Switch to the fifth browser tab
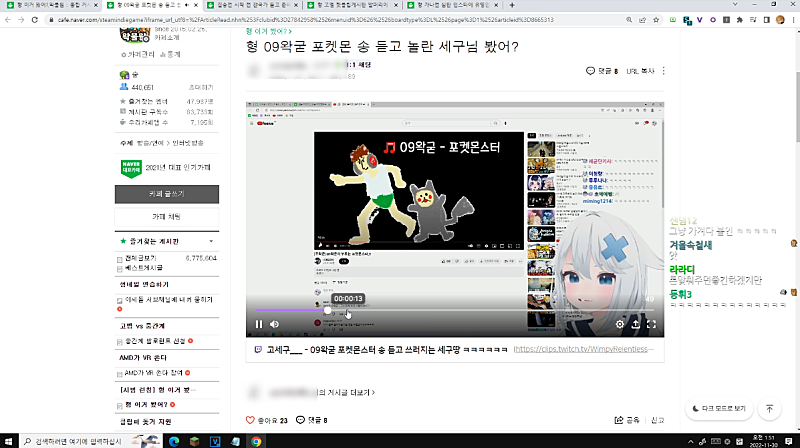Image resolution: width=800 pixels, height=448 pixels. (x=452, y=5)
